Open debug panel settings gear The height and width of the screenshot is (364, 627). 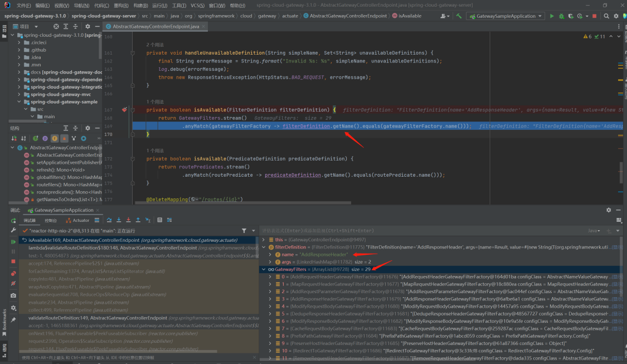click(x=13, y=308)
